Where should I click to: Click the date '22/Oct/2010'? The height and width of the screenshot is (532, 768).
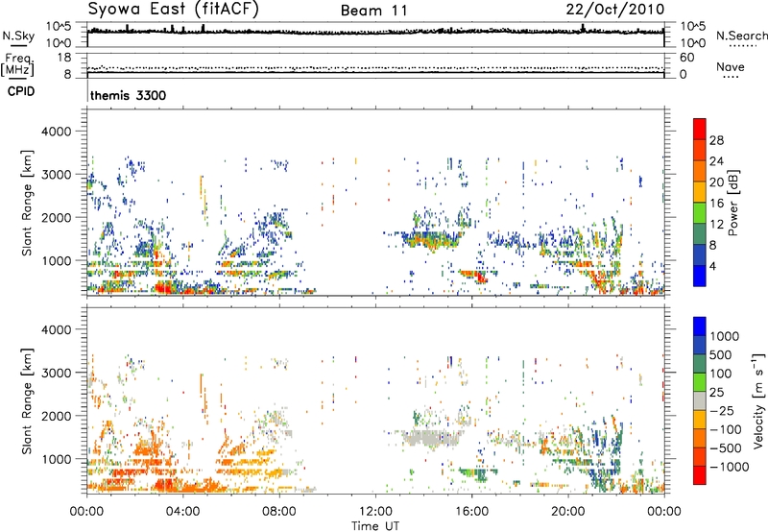[x=615, y=10]
